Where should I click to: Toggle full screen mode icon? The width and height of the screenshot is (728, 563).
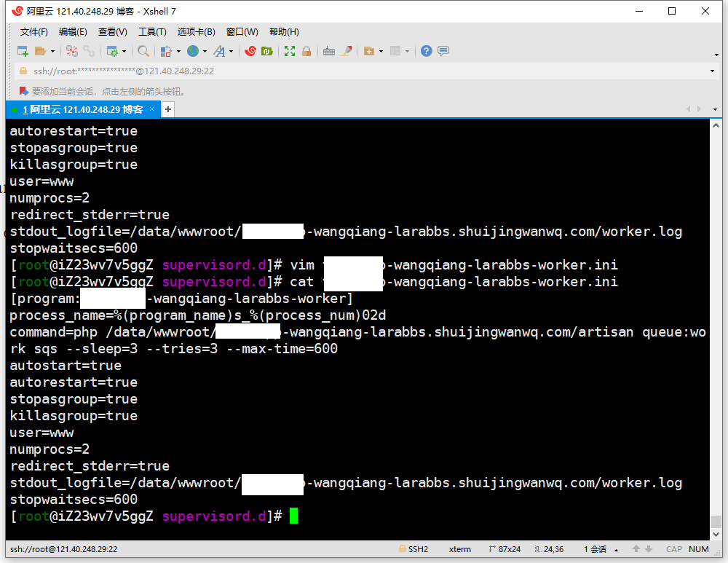point(290,51)
